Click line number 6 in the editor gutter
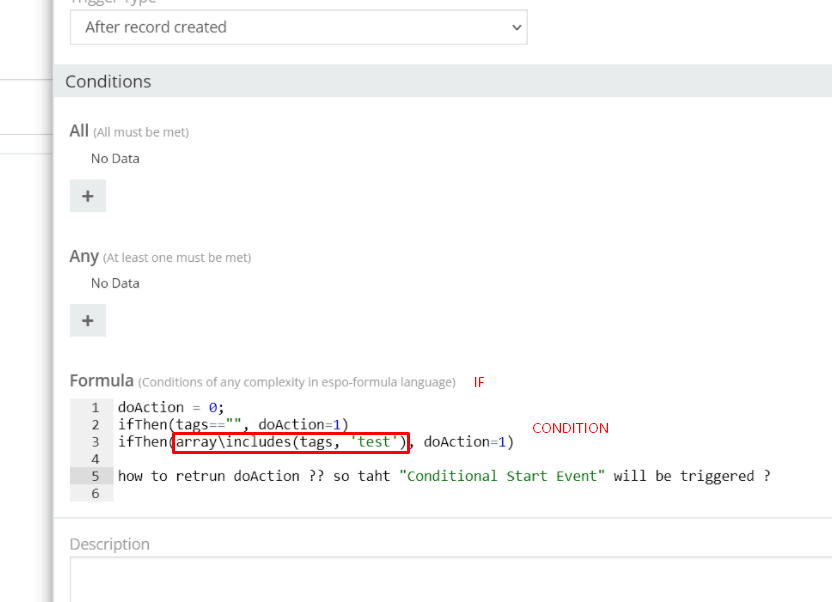 click(95, 493)
